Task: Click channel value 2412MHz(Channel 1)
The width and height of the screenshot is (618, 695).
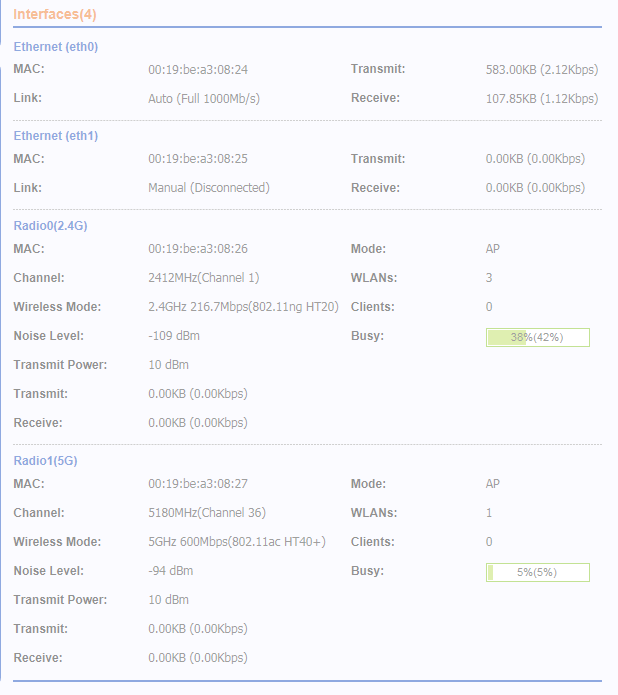Action: coord(203,277)
